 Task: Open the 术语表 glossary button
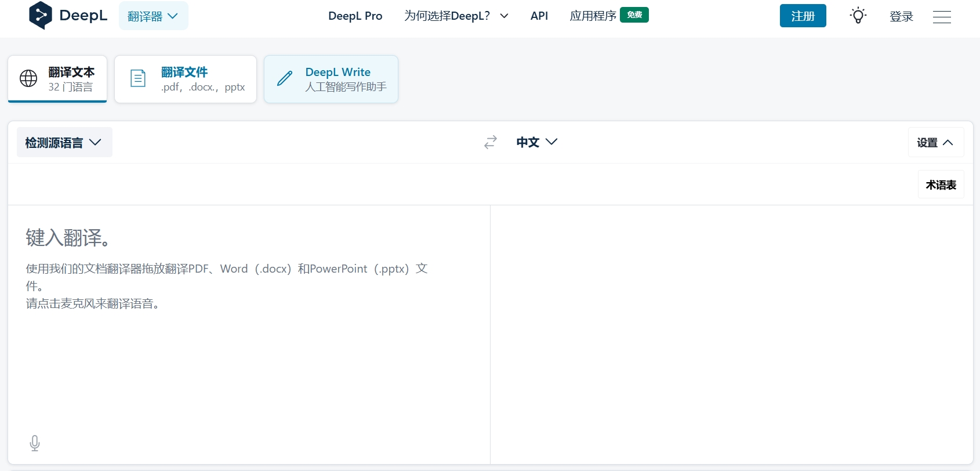(x=941, y=184)
